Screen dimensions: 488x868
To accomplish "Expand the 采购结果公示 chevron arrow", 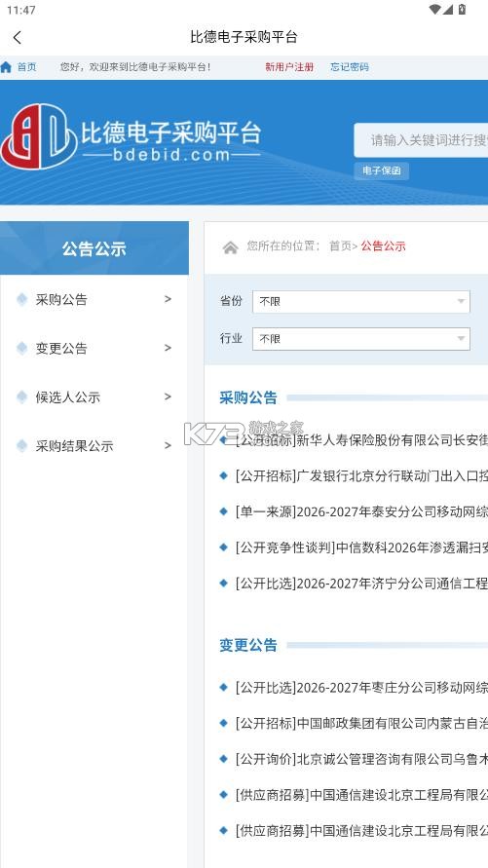I will tap(168, 445).
